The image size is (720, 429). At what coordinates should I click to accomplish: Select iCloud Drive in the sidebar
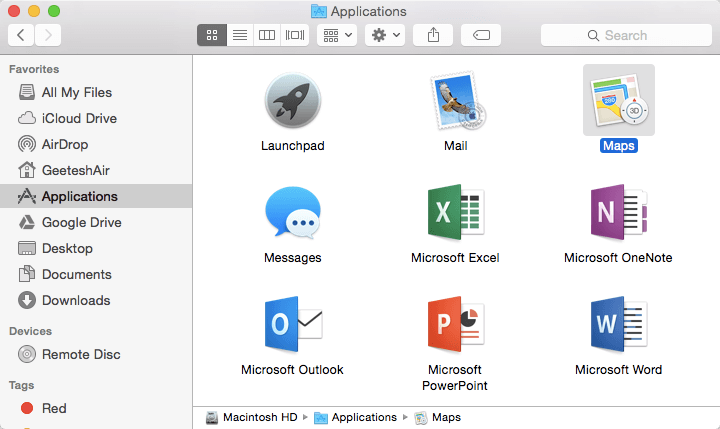click(78, 118)
